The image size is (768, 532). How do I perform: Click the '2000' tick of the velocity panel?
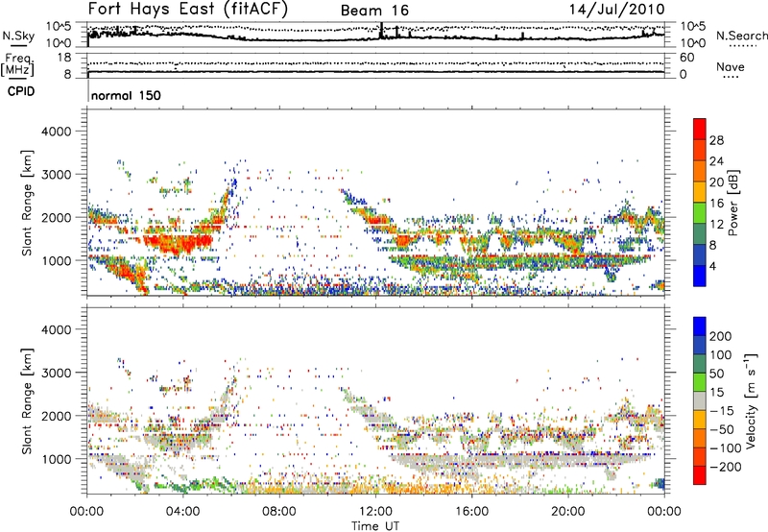pos(56,416)
